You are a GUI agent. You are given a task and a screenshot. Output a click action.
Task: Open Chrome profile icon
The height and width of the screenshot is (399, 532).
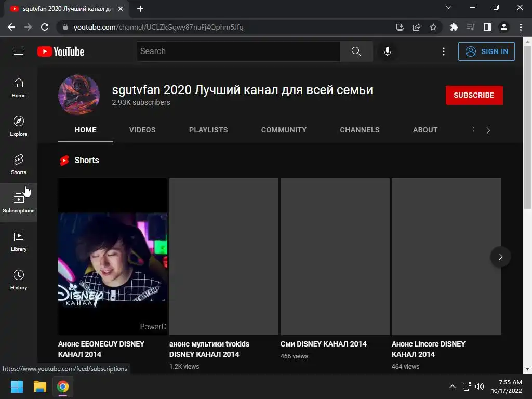[x=504, y=27]
